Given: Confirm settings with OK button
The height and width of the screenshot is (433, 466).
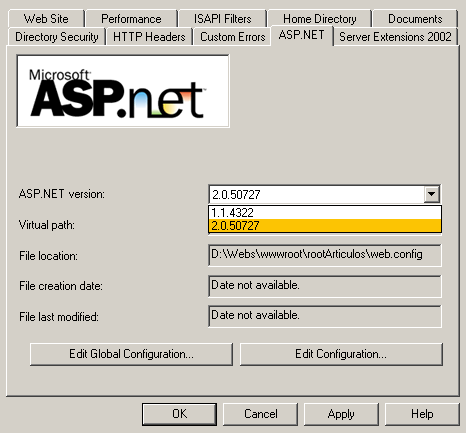Looking at the screenshot, I should (x=179, y=414).
